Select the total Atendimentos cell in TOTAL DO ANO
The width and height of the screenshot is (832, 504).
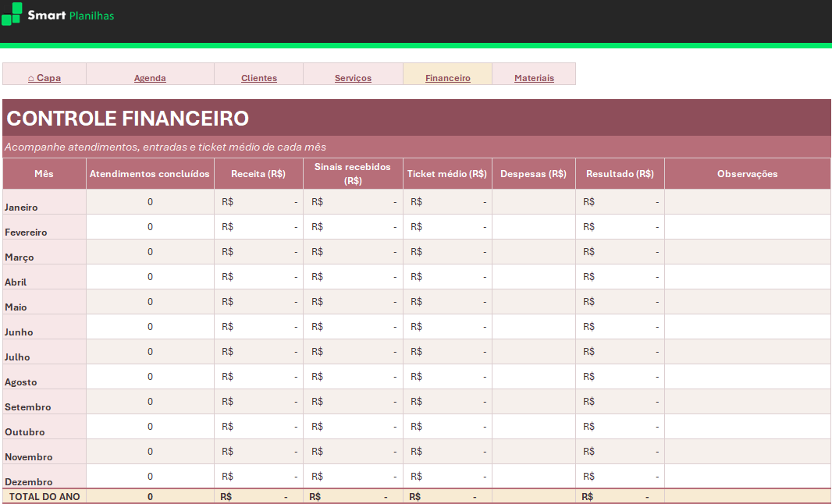coord(150,496)
